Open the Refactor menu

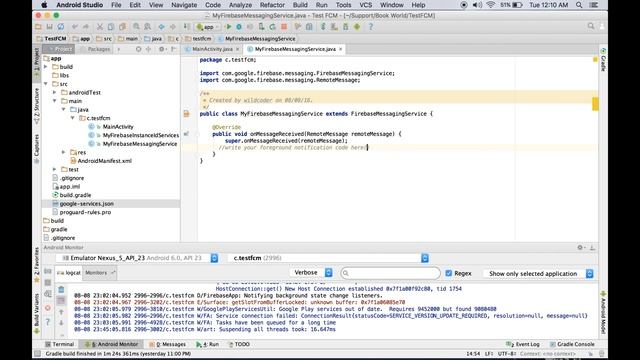272,5
